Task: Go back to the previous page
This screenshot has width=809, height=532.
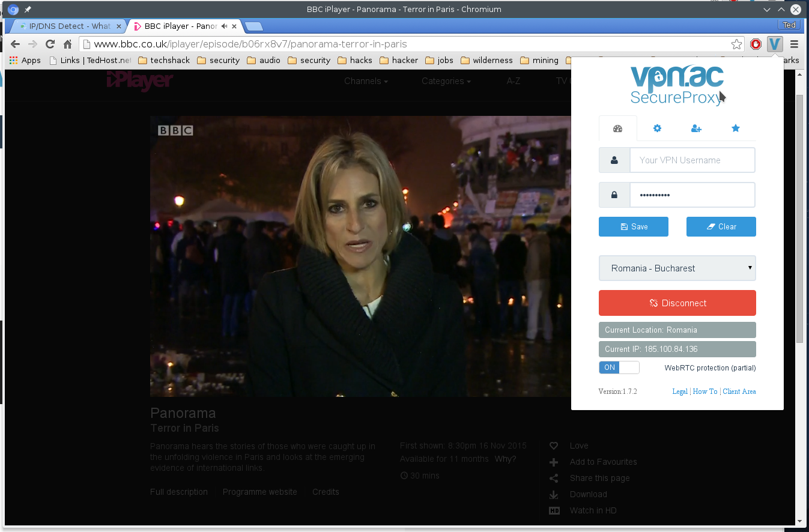Action: coord(15,44)
